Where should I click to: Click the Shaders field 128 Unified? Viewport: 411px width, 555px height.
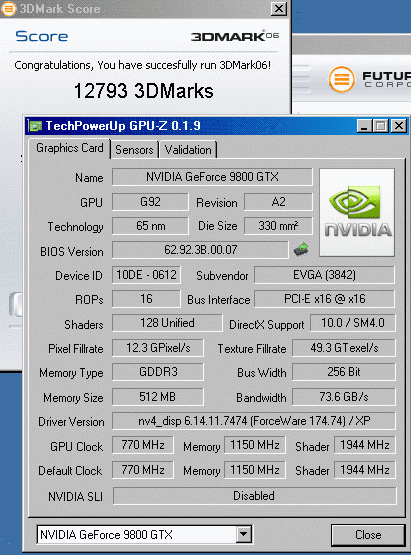coord(167,323)
